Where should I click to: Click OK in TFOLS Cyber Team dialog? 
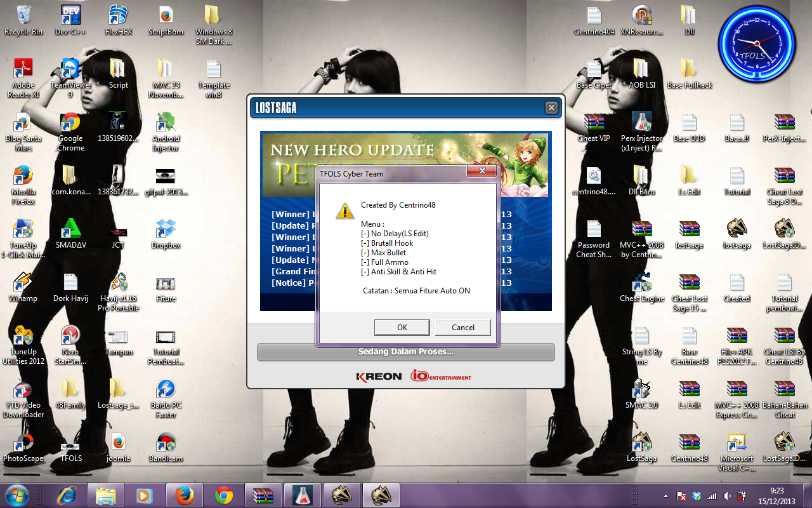402,328
